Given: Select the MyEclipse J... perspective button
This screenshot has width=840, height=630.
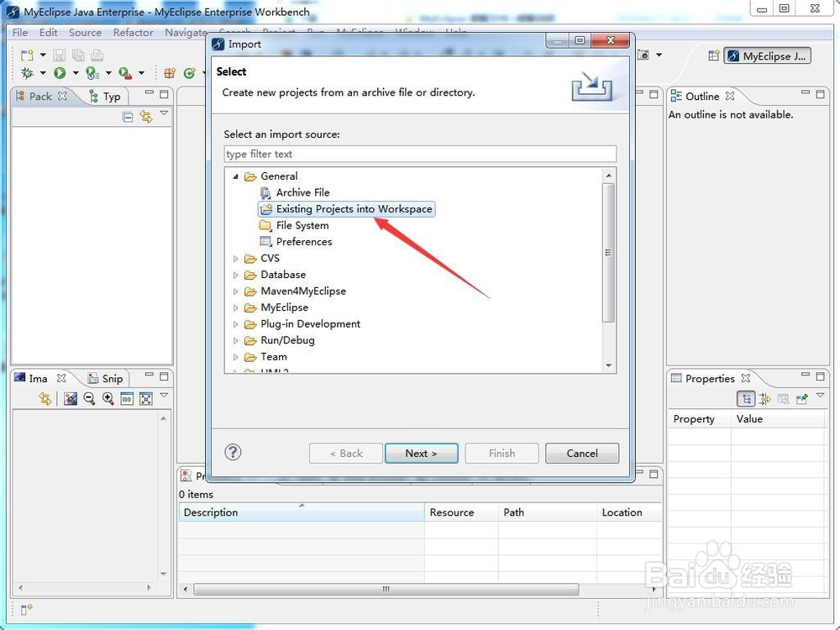Looking at the screenshot, I should [767, 55].
